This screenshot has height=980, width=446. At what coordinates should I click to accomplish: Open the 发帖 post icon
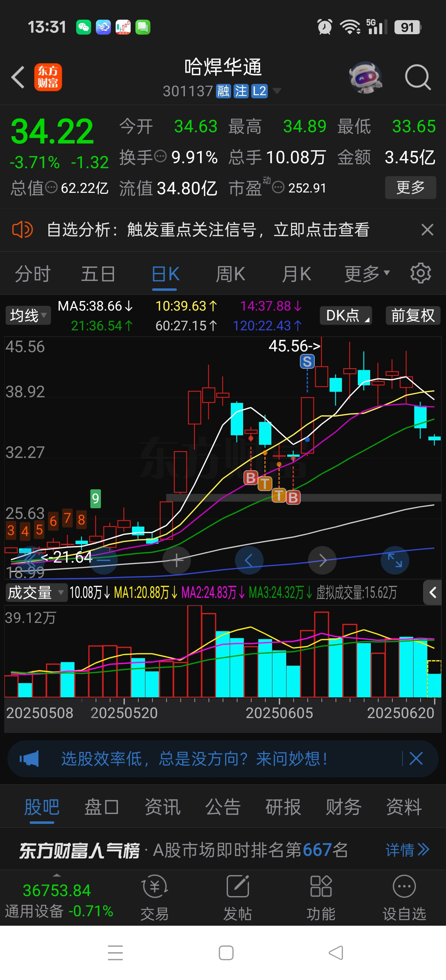tap(238, 897)
